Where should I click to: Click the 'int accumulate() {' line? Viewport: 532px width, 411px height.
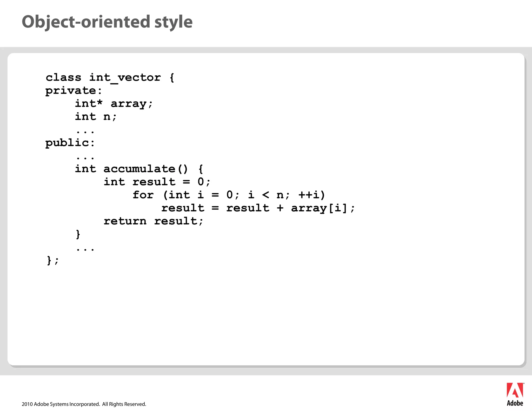[139, 169]
